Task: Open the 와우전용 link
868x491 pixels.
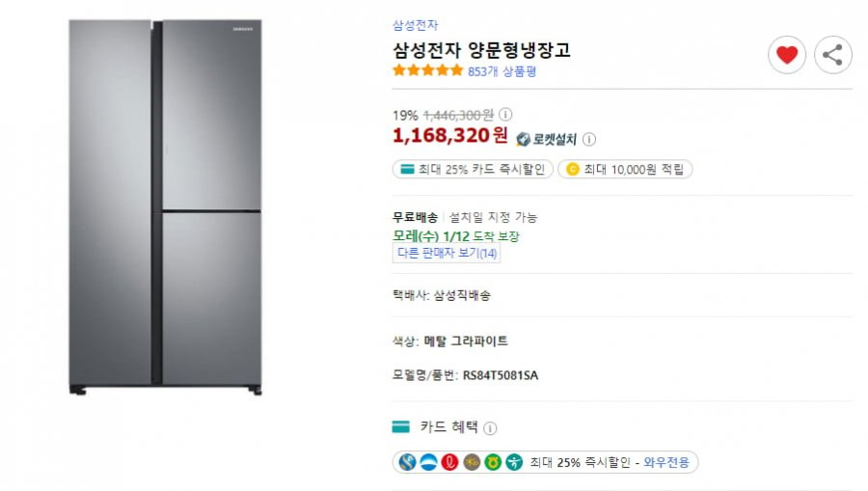Action: pos(665,462)
